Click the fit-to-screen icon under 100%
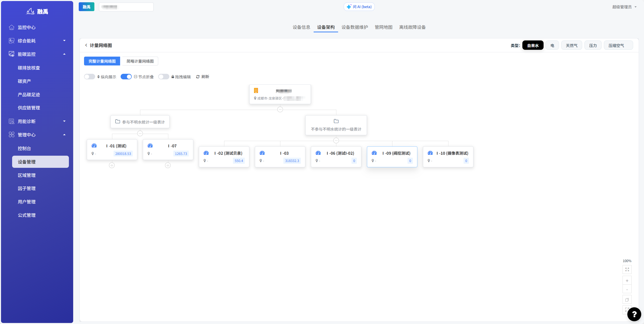644x324 pixels. click(x=627, y=269)
